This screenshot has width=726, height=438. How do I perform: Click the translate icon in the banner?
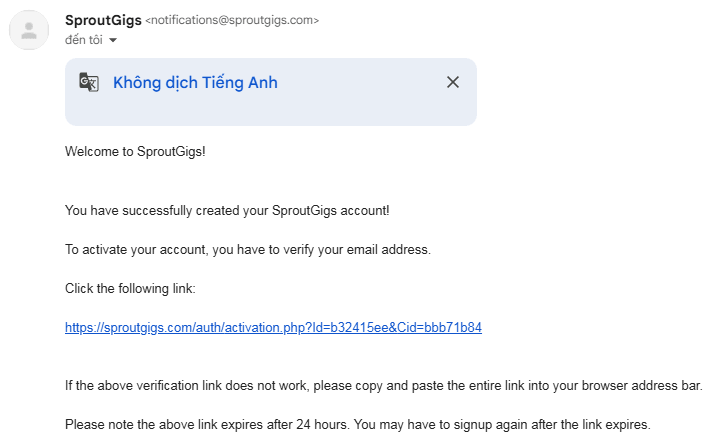tap(89, 83)
